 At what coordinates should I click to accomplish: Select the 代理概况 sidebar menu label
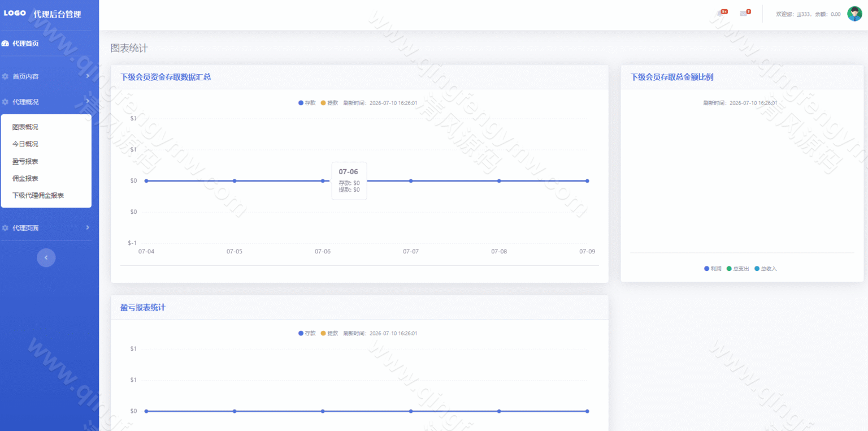tap(25, 102)
